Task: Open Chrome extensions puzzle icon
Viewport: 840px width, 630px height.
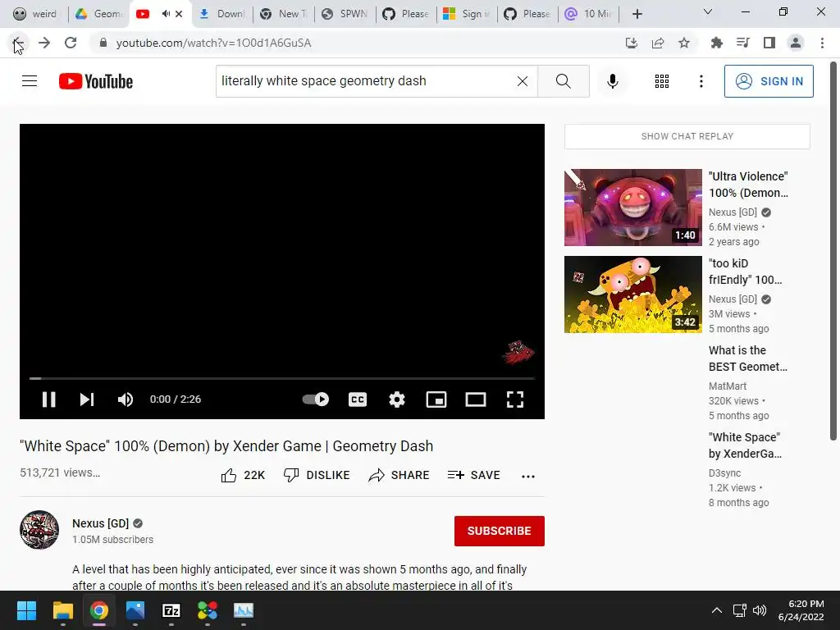Action: 716,43
